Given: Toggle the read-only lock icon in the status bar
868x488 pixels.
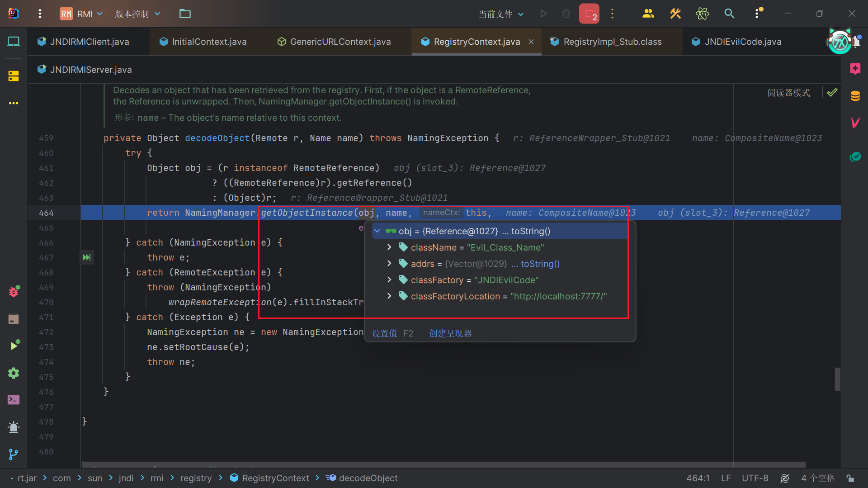Looking at the screenshot, I should coord(850,478).
